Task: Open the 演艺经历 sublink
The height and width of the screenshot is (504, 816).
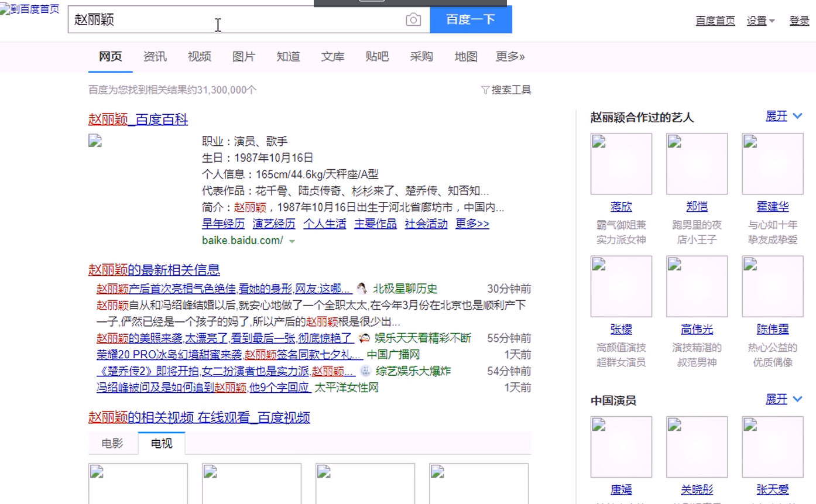Action: [274, 224]
